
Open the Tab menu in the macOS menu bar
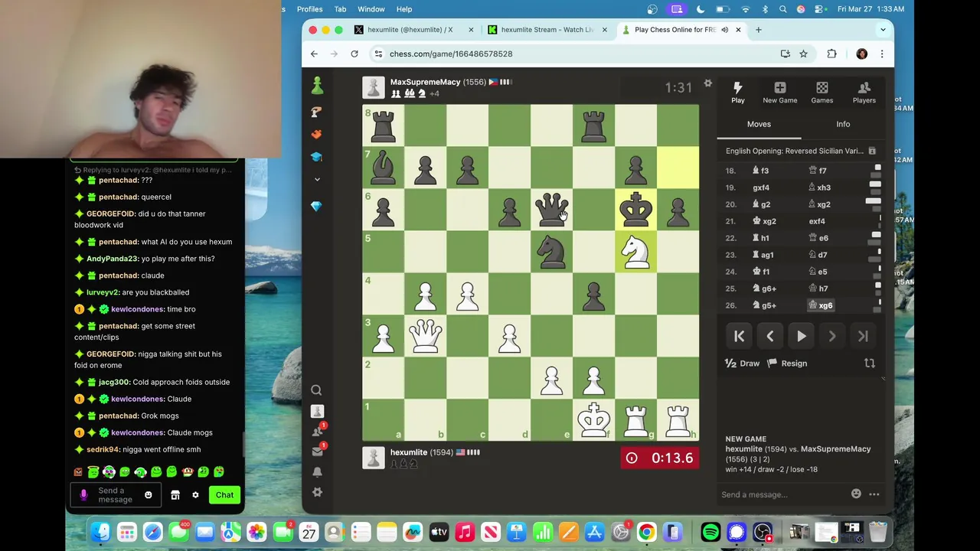[340, 9]
